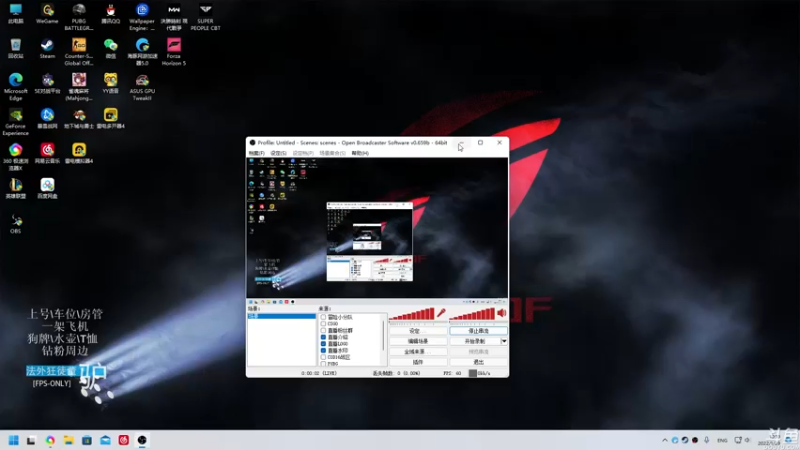This screenshot has width=800, height=450.
Task: Enable the PUBG source checkbox
Action: coord(323,363)
